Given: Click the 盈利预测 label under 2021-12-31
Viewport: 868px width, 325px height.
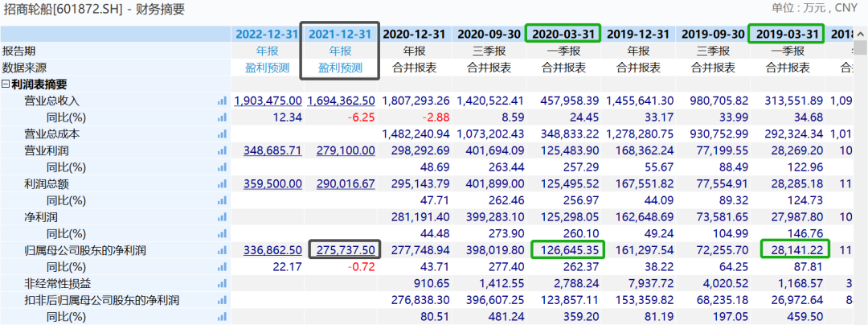Looking at the screenshot, I should [340, 68].
